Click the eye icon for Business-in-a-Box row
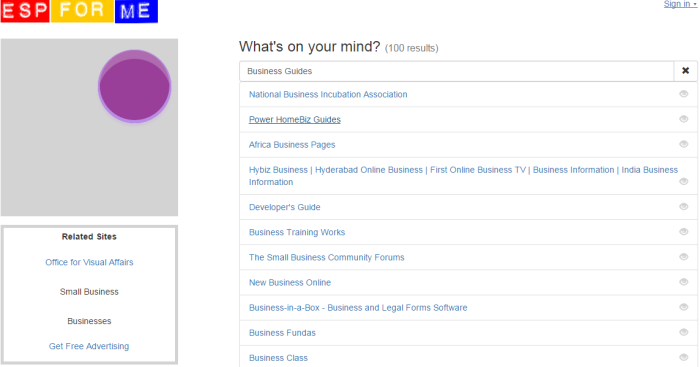Viewport: 700px width, 367px height. coord(683,307)
